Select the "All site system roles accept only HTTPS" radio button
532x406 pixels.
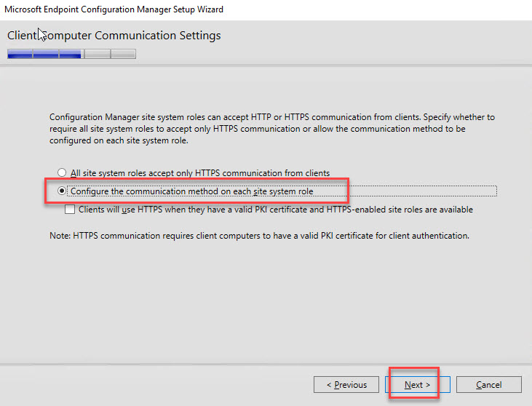[63, 173]
